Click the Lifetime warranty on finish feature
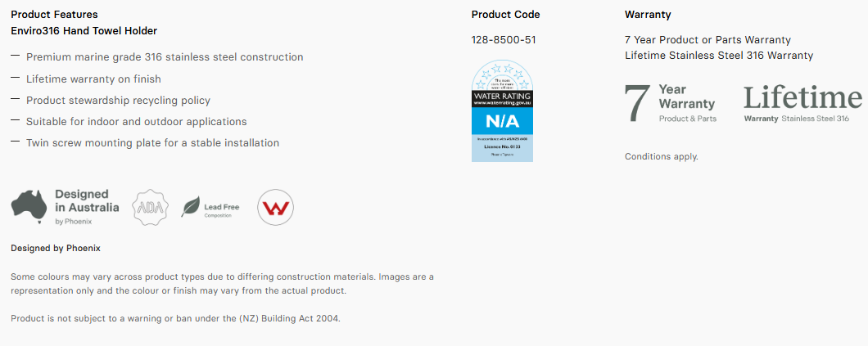This screenshot has height=346, width=868. point(93,79)
